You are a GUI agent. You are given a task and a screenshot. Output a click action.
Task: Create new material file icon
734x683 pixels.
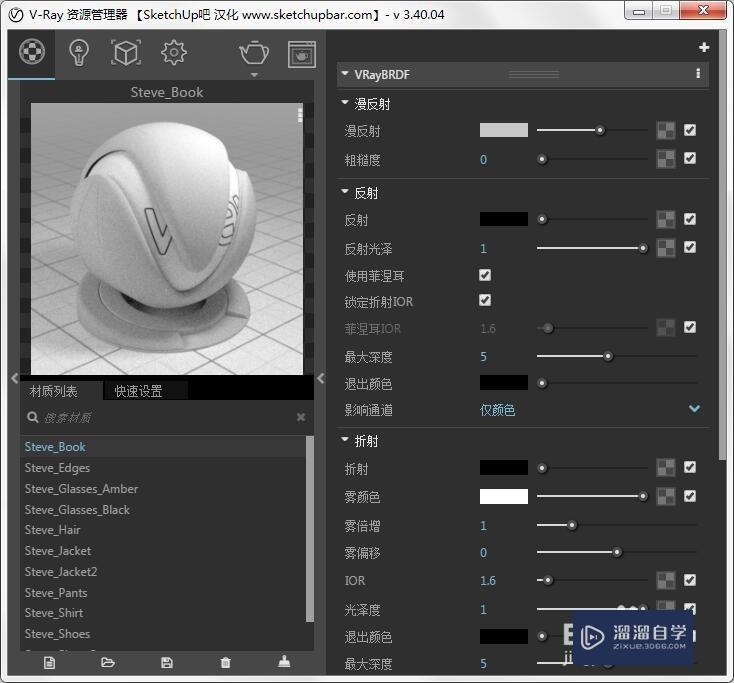pos(49,662)
